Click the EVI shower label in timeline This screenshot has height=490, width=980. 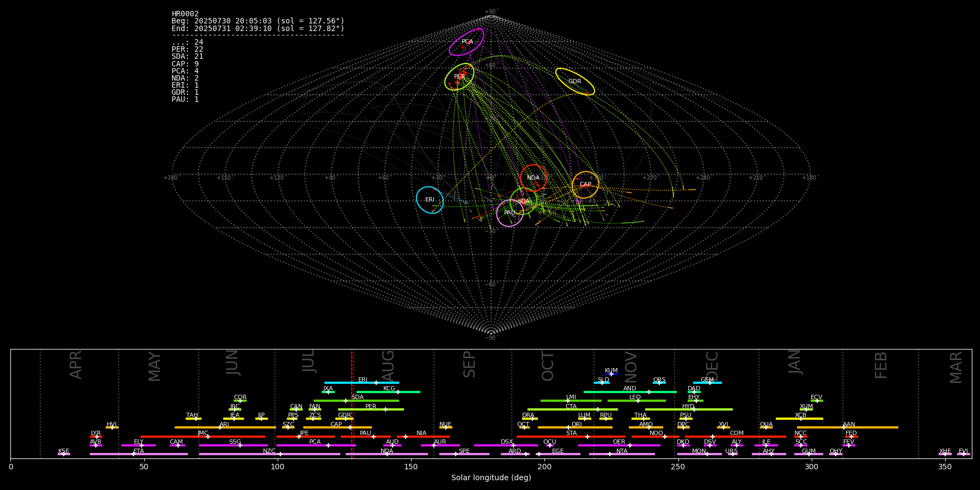pyautogui.click(x=963, y=451)
